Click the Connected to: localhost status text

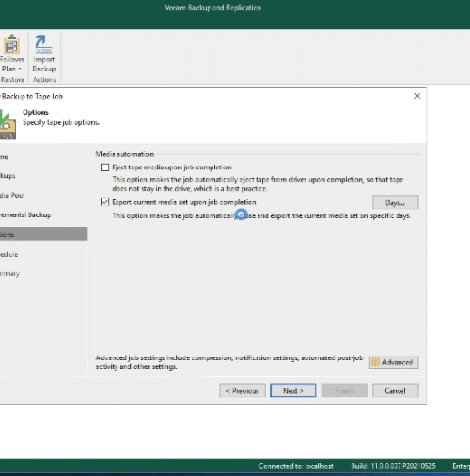pos(296,466)
